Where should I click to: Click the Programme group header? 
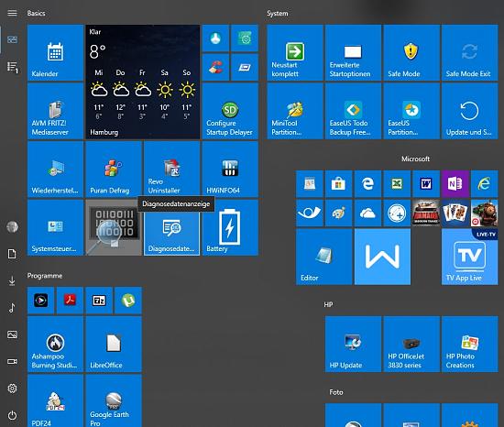[45, 276]
